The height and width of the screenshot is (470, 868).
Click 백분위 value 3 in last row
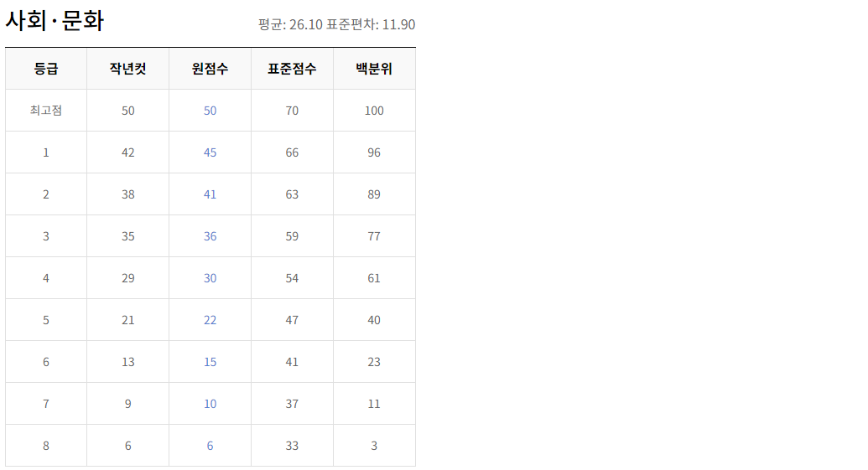point(374,446)
